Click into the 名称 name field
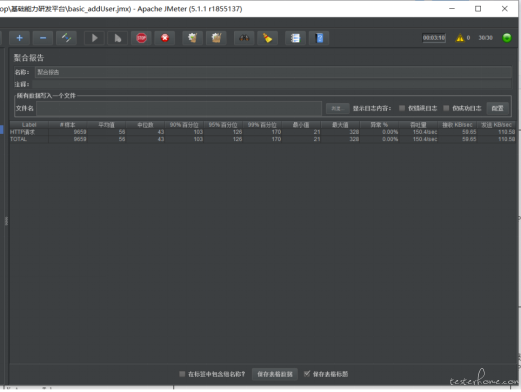The image size is (521, 392). 273,72
